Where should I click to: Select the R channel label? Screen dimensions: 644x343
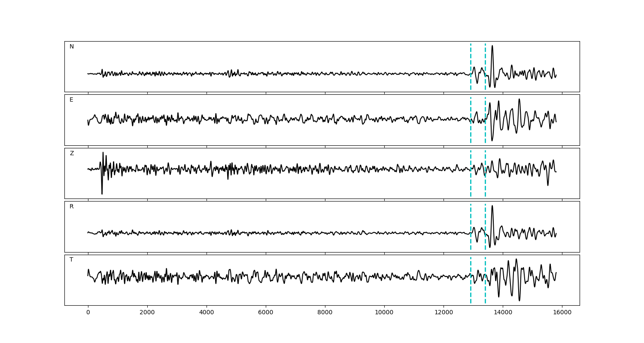point(72,207)
